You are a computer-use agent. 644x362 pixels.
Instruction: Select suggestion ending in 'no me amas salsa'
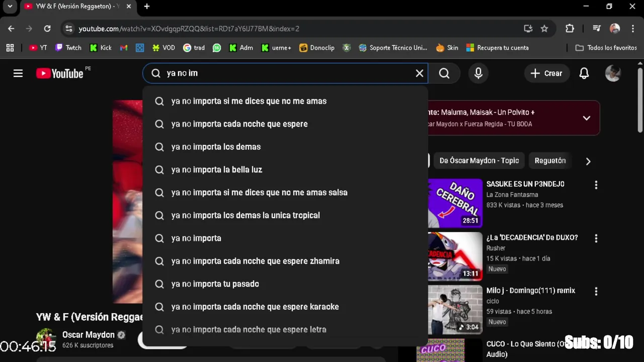pos(285,193)
